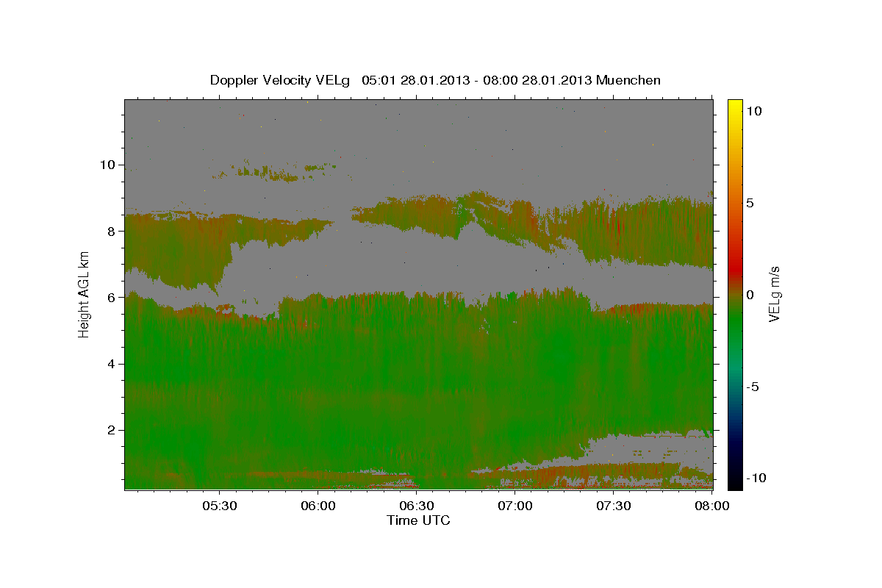This screenshot has height=588, width=882.
Task: Click the plot title 'Doppler Velocity VELg'
Action: [282, 80]
